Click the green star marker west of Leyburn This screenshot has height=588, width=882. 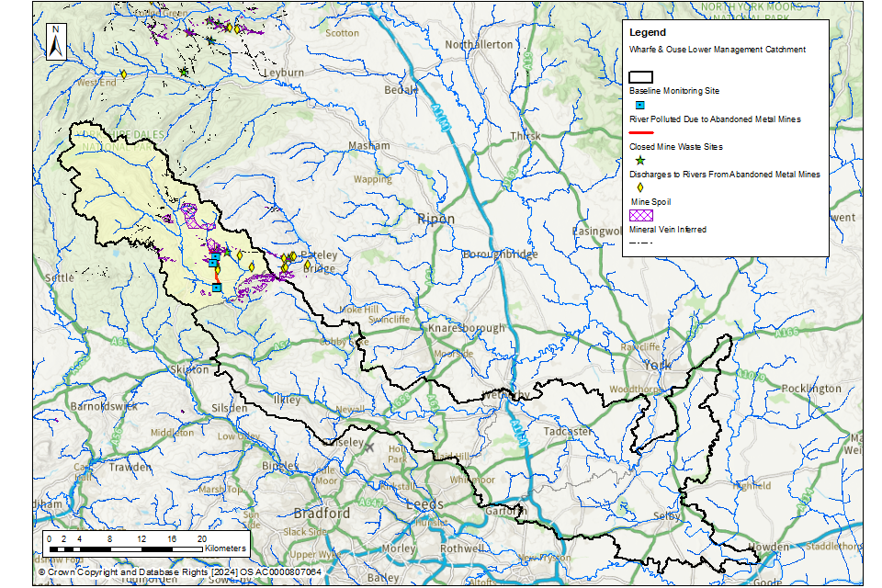point(184,71)
